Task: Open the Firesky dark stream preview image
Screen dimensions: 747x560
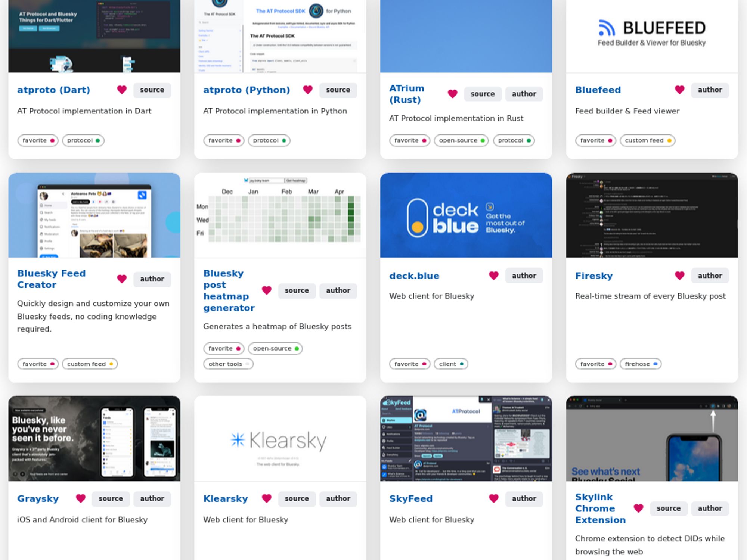Action: click(x=652, y=215)
